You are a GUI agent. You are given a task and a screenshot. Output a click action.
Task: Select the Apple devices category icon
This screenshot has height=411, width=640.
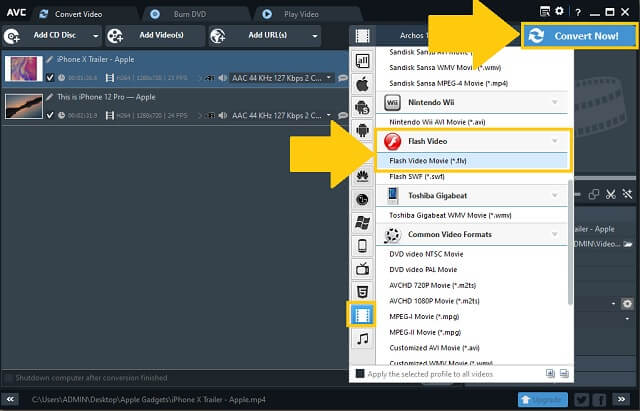(x=362, y=85)
